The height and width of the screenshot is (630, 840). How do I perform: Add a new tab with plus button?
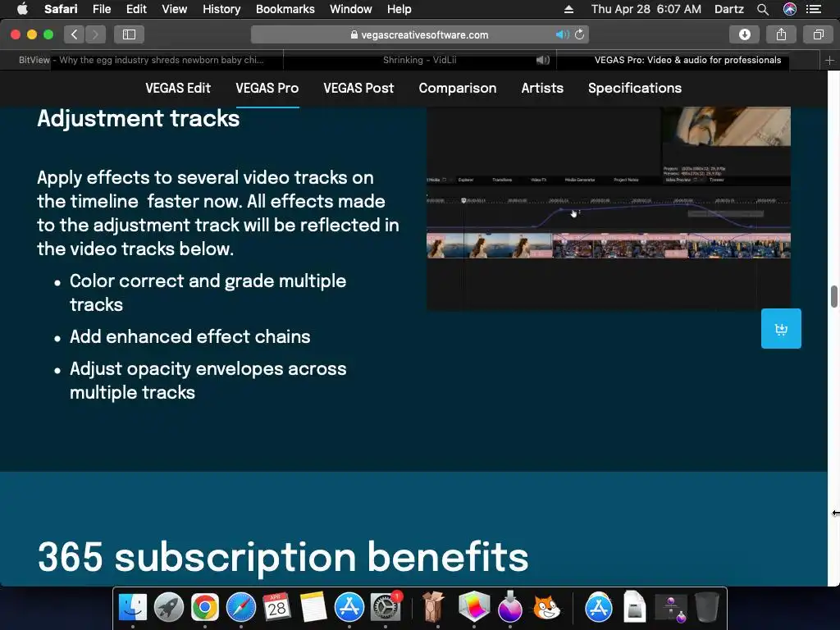coord(829,61)
